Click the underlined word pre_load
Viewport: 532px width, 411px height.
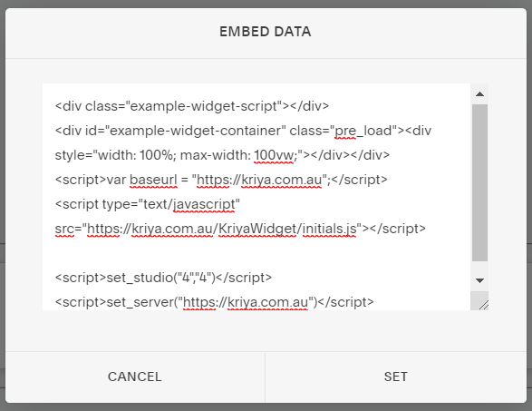click(365, 131)
